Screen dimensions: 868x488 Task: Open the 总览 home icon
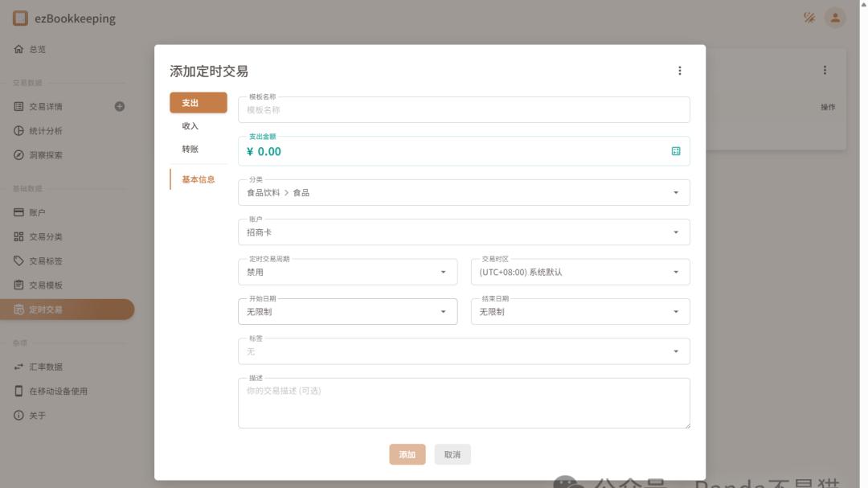[x=18, y=49]
